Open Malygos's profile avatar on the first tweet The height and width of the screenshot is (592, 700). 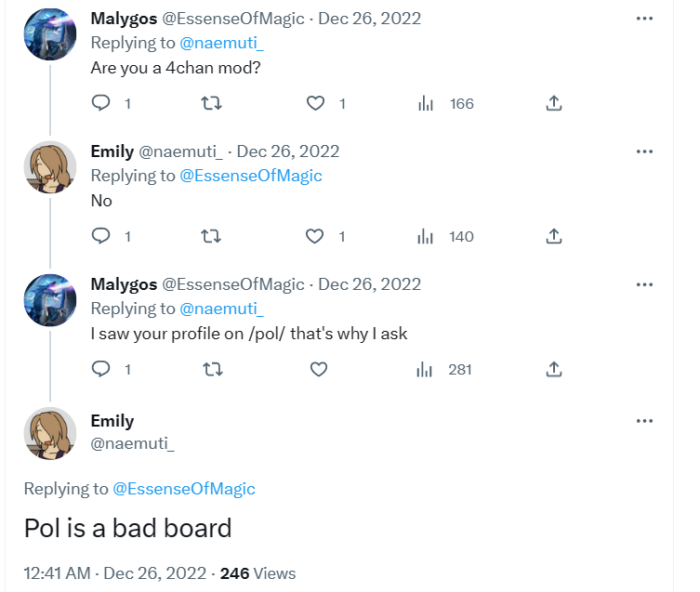click(49, 34)
